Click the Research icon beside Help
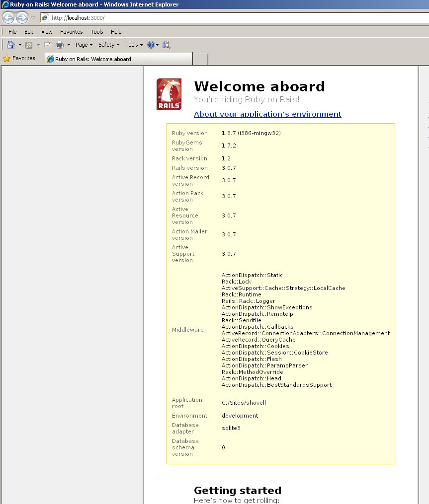 point(167,45)
